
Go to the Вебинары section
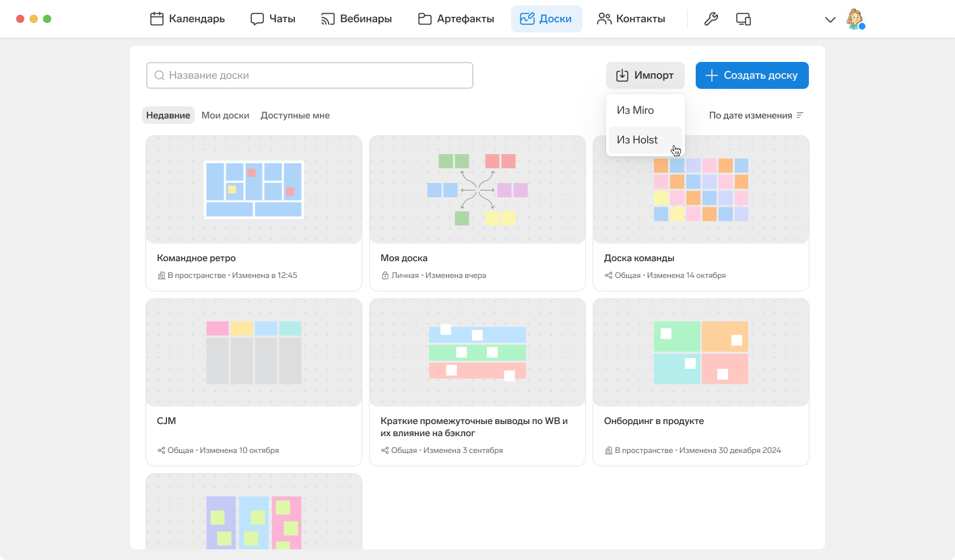click(356, 19)
